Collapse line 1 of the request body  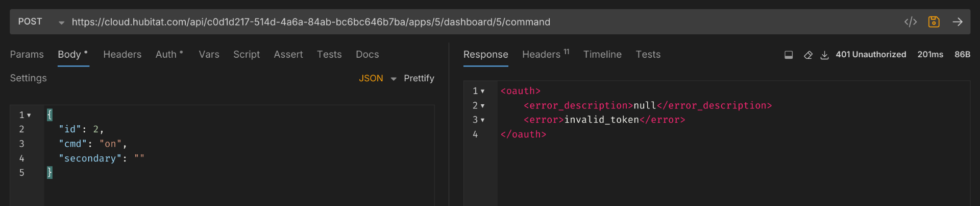[29, 116]
